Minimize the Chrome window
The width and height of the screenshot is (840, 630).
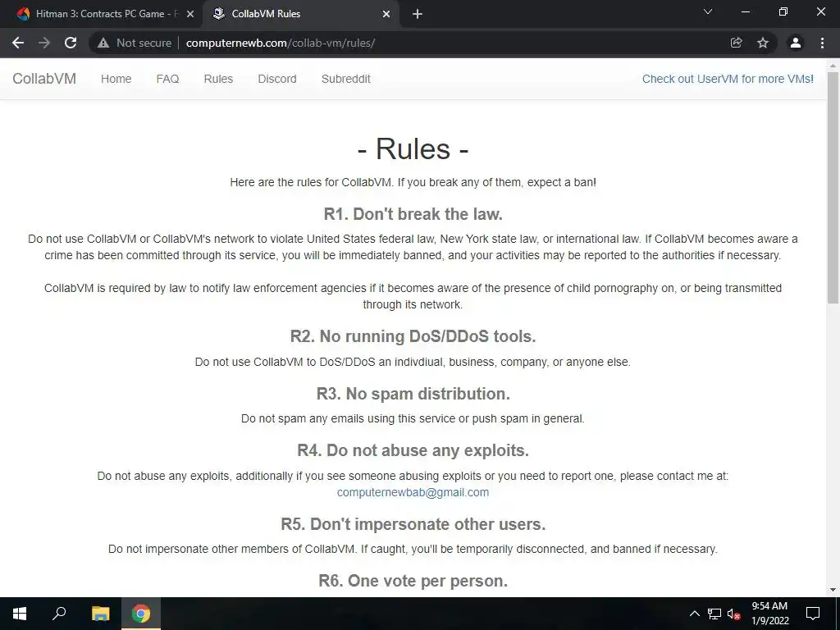745,11
